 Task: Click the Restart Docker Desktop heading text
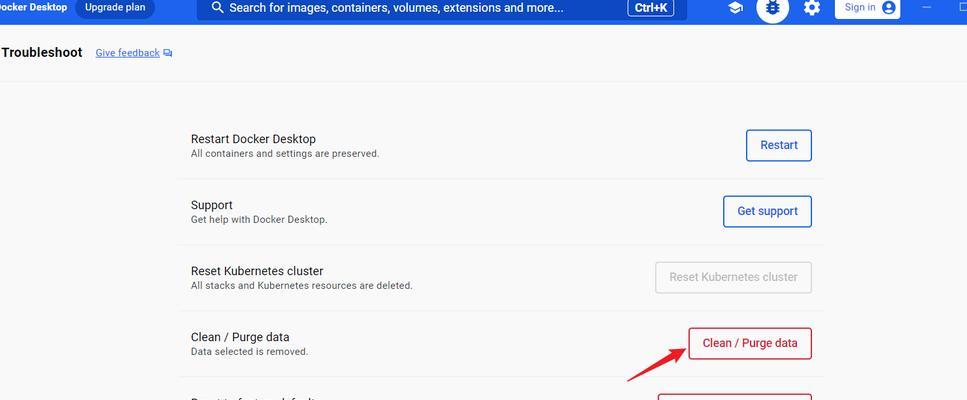point(253,139)
